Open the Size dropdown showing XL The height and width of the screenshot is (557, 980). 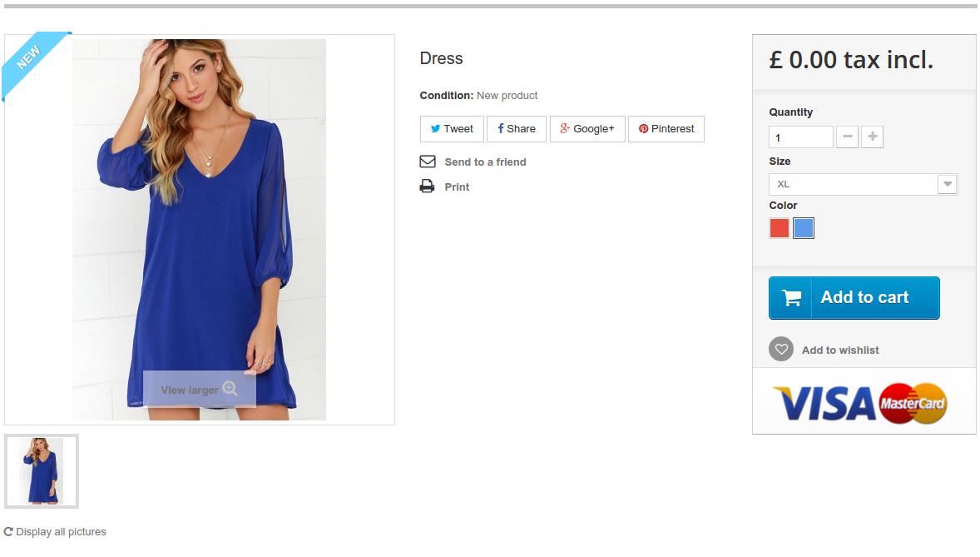point(864,184)
